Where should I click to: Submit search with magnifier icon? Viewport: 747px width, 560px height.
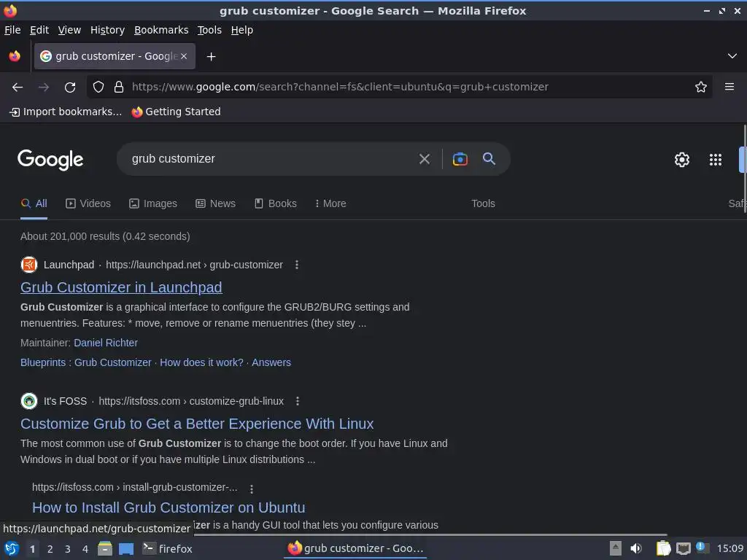click(489, 158)
